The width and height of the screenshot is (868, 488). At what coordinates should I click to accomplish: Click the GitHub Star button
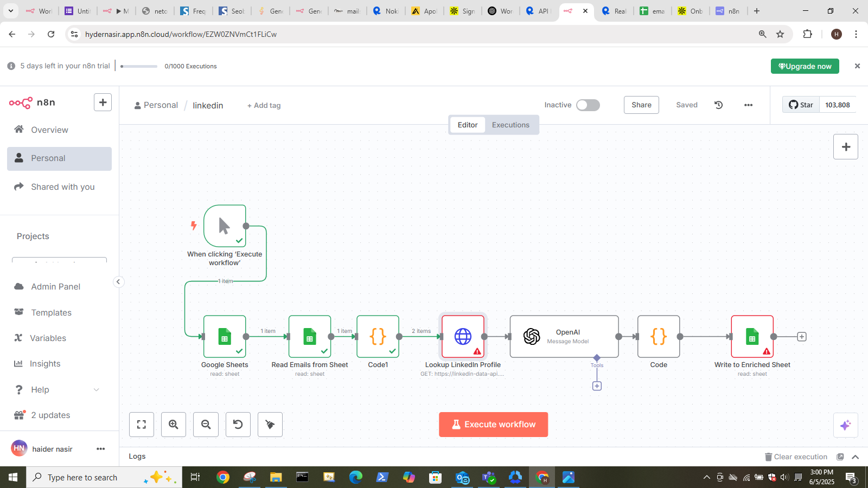(801, 105)
